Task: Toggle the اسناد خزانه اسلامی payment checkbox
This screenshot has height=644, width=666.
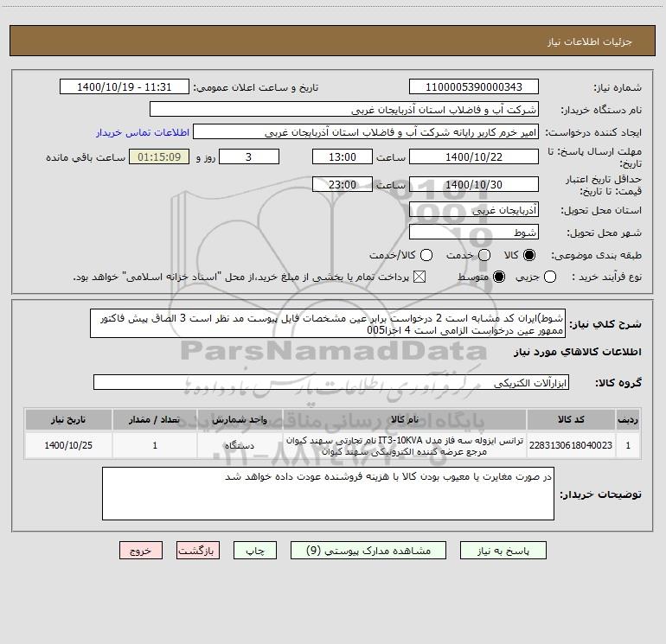Action: (419, 277)
